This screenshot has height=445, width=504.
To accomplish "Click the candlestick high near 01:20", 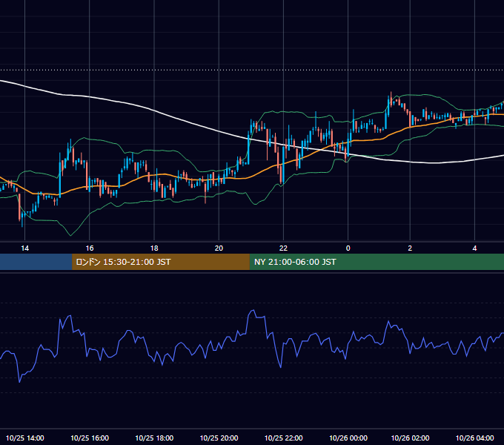I will pyautogui.click(x=391, y=93).
